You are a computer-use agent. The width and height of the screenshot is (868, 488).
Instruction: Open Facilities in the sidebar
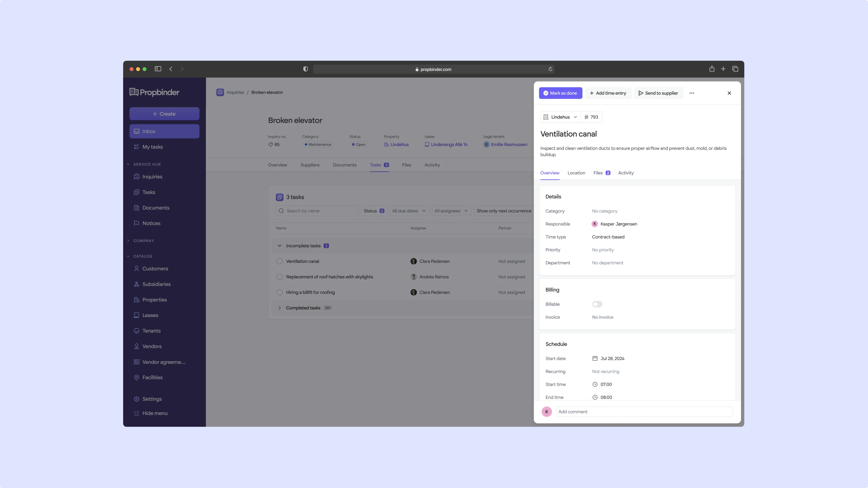[x=152, y=377]
